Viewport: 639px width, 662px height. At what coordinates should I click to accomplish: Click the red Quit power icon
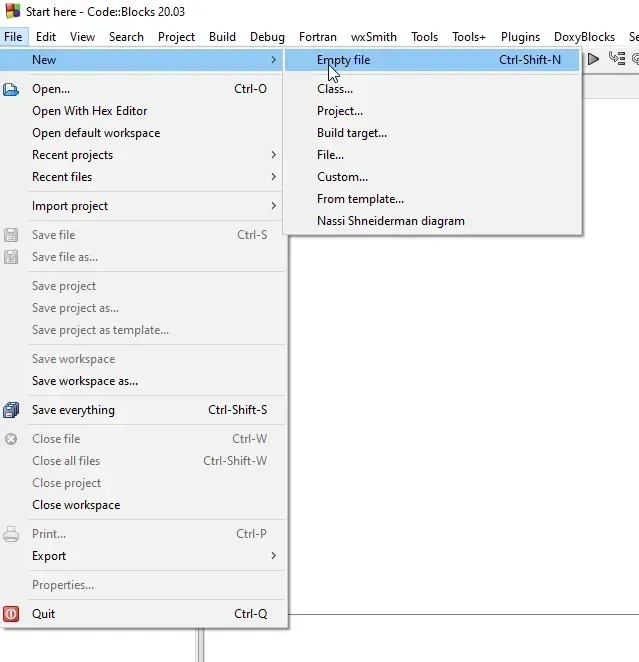coord(11,614)
